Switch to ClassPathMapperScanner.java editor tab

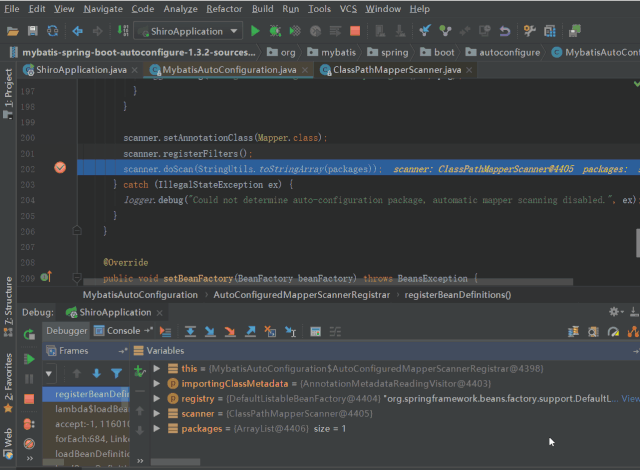click(x=397, y=70)
